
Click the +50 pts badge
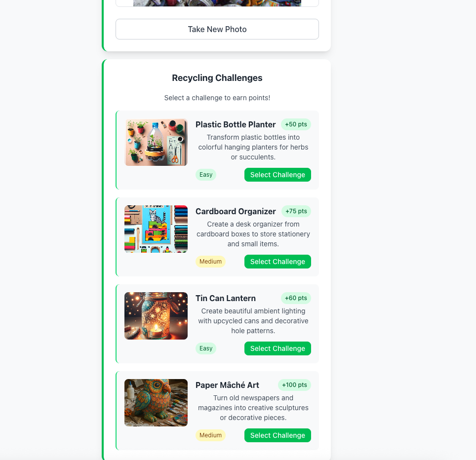(296, 124)
